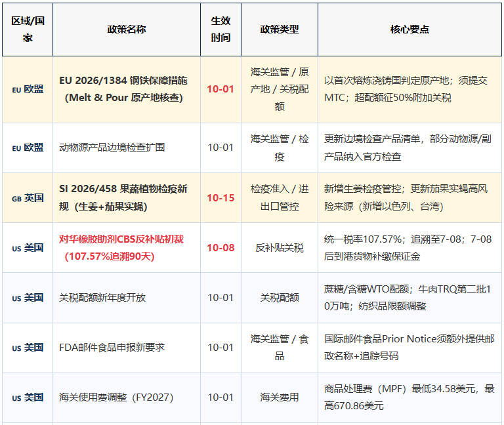This screenshot has width=504, height=425.
Task: Click the 10-01 date in the 关税配额新年度开放 row
Action: point(220,298)
